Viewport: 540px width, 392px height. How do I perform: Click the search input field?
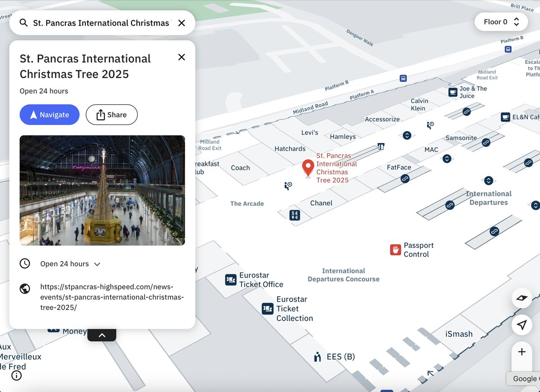pyautogui.click(x=102, y=23)
